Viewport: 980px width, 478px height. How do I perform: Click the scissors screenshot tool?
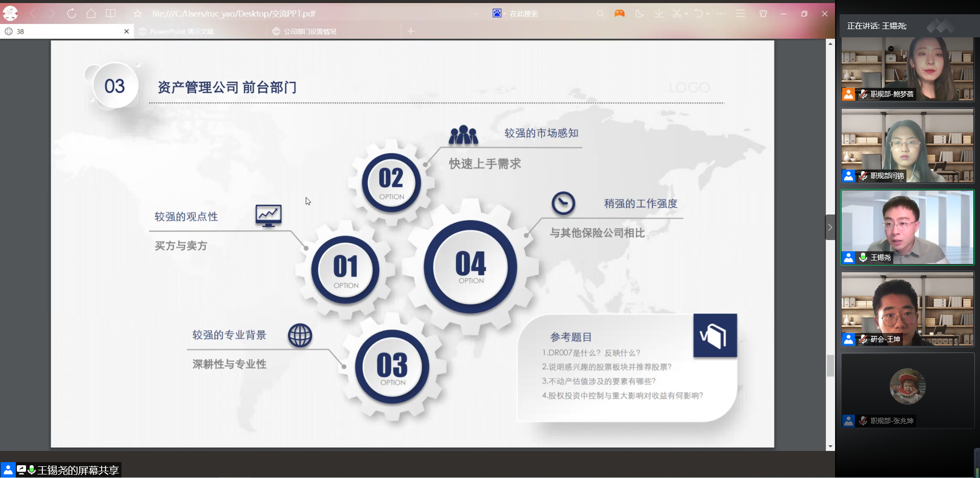tap(677, 14)
